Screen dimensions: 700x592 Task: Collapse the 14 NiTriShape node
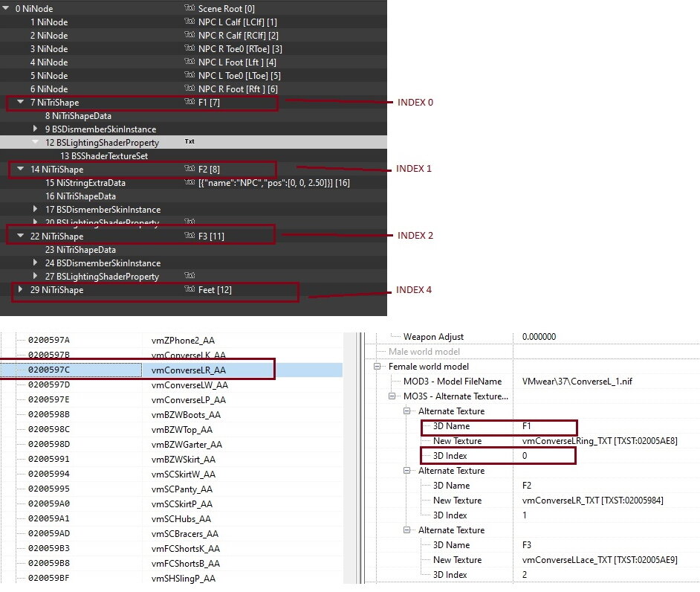pos(20,169)
